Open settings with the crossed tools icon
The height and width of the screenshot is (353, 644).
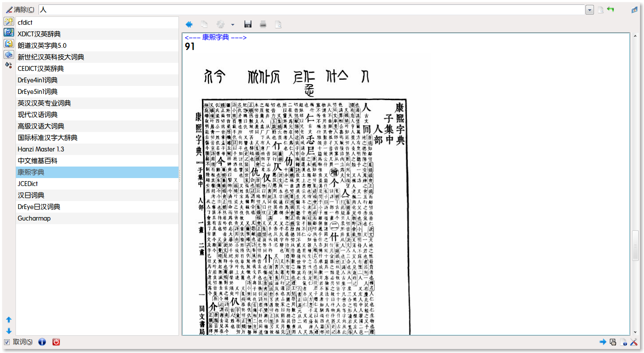(x=634, y=342)
